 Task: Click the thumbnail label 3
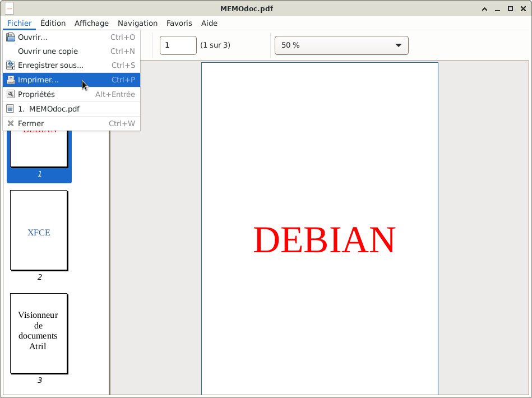[x=39, y=381]
